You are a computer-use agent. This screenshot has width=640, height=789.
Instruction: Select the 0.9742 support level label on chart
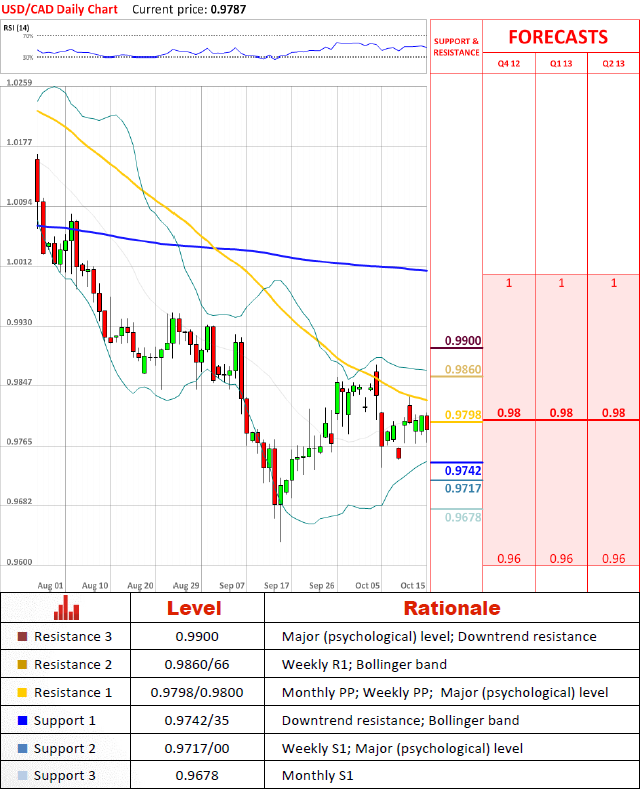(463, 470)
